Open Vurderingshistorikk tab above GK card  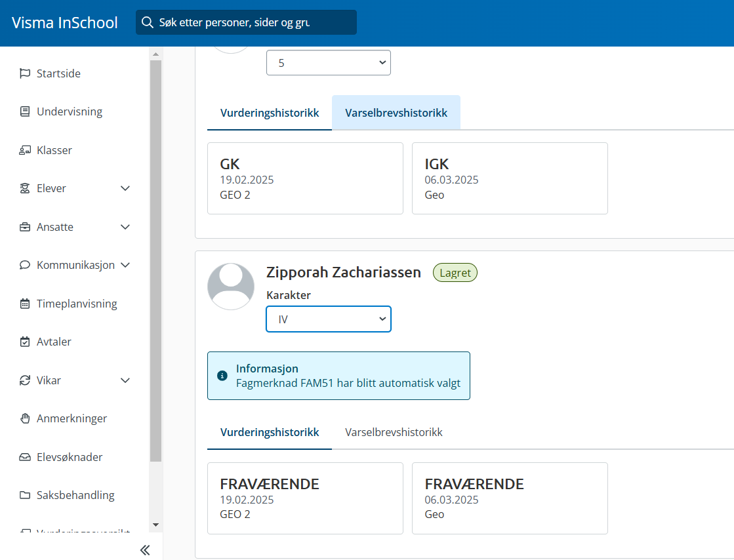[x=270, y=113]
